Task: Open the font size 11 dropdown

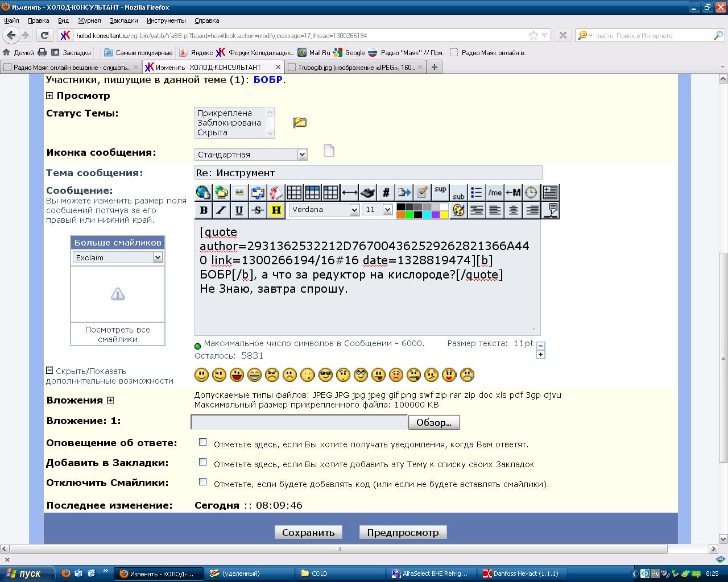Action: click(377, 210)
